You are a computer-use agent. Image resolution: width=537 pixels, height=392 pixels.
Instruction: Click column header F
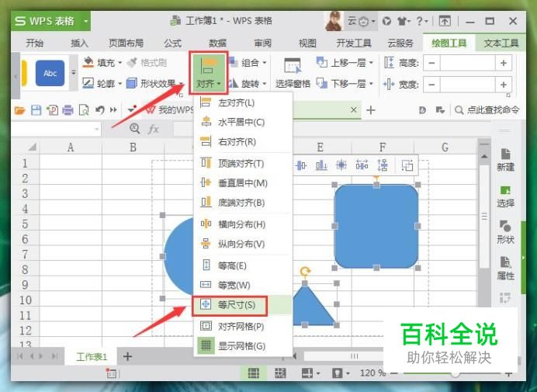point(383,147)
